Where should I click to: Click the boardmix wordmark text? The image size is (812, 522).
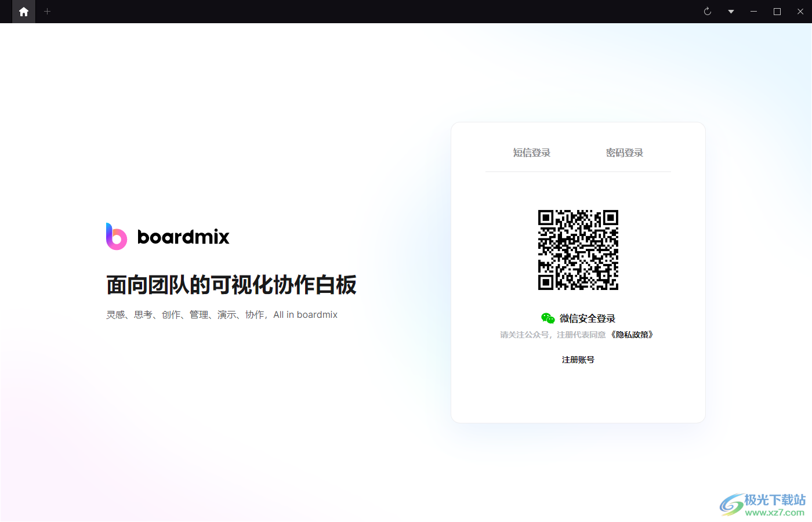pyautogui.click(x=183, y=237)
